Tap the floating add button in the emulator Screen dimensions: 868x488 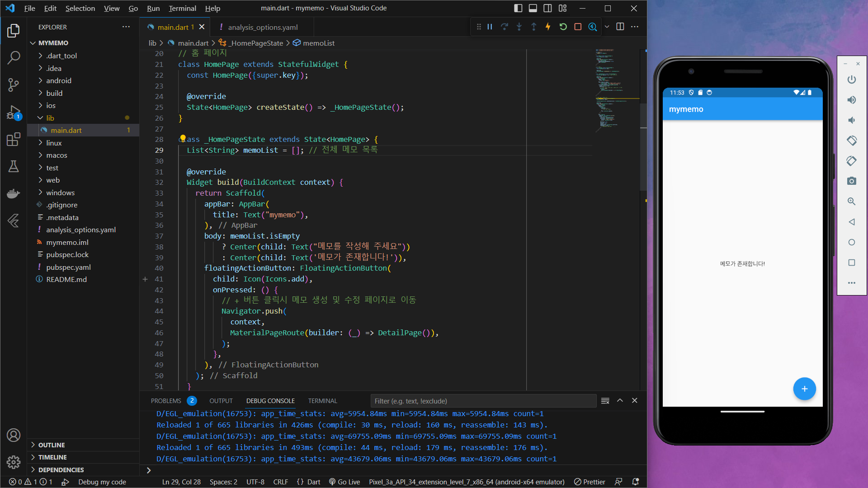[x=804, y=389]
